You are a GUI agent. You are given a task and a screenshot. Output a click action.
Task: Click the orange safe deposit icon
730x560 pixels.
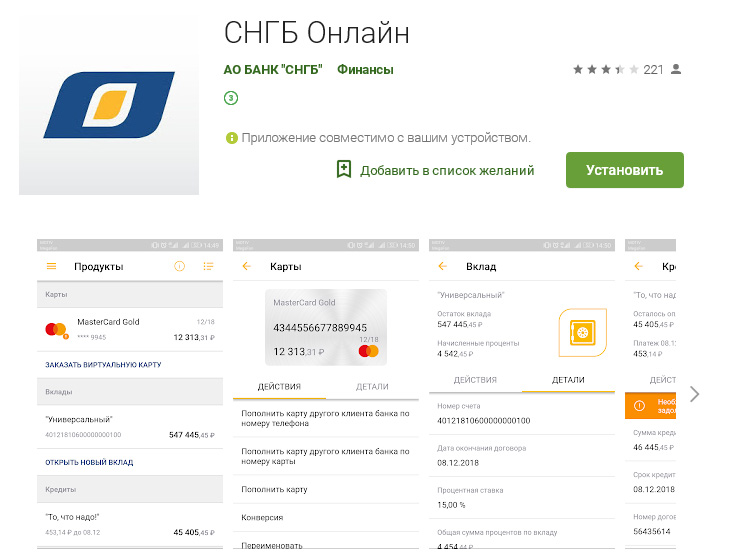582,332
